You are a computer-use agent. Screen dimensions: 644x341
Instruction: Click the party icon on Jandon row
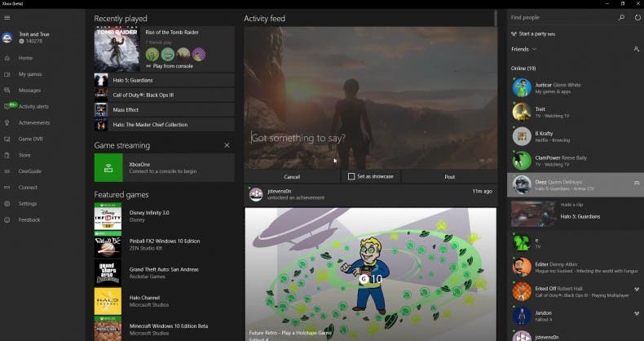637,313
